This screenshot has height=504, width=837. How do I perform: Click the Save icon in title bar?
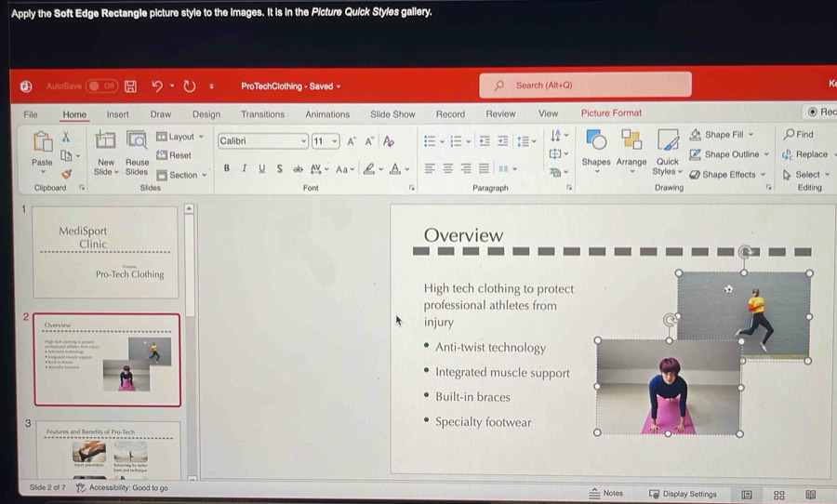click(x=131, y=86)
